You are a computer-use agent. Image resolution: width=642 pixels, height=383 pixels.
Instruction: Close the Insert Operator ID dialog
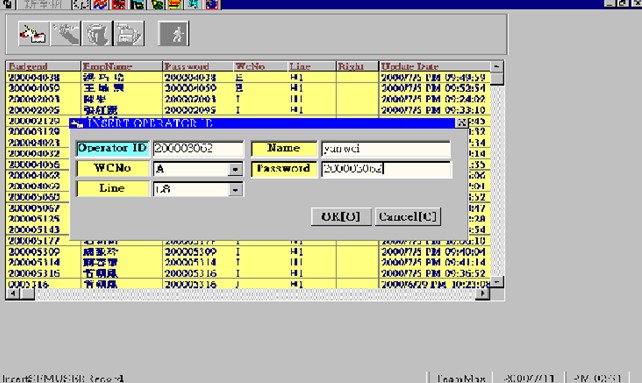461,122
